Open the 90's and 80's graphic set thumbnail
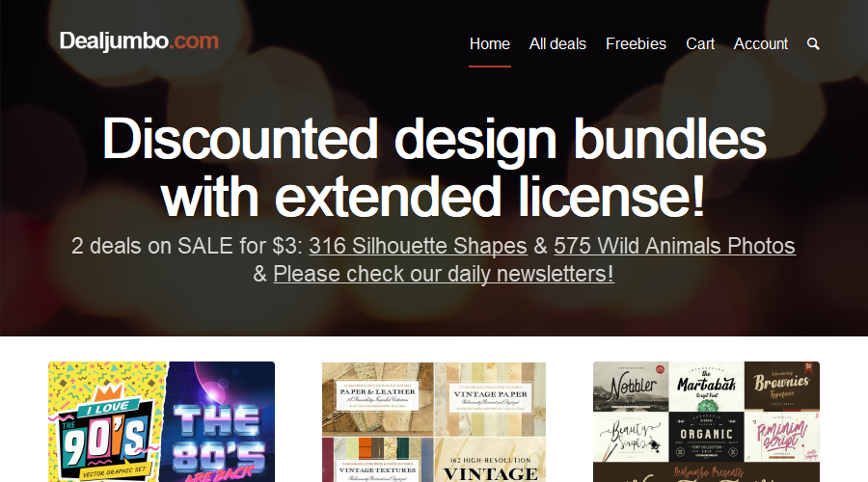The image size is (868, 482). click(x=162, y=421)
